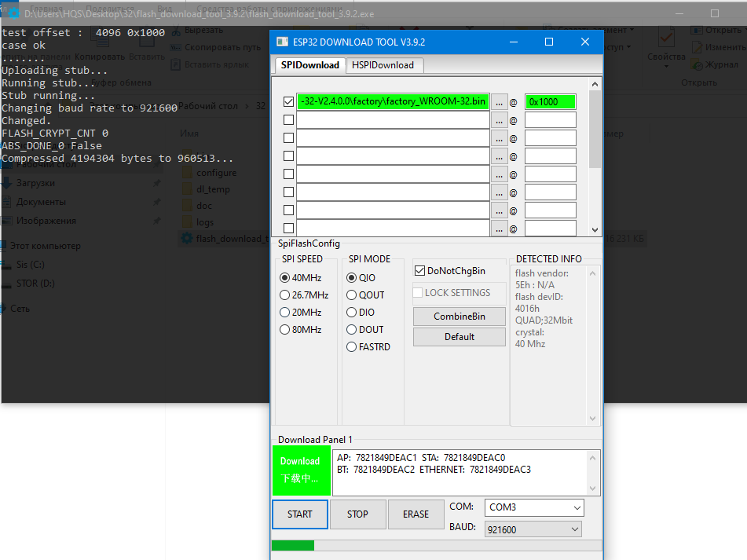
Task: Choose the DIO SPI mode
Action: pos(361,313)
